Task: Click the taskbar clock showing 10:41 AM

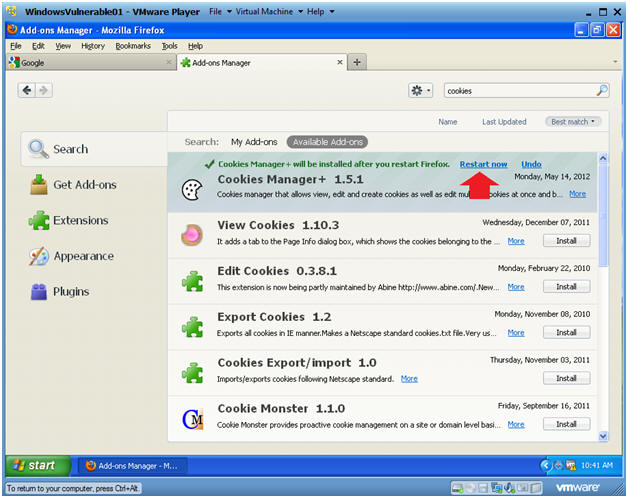Action: [x=597, y=465]
